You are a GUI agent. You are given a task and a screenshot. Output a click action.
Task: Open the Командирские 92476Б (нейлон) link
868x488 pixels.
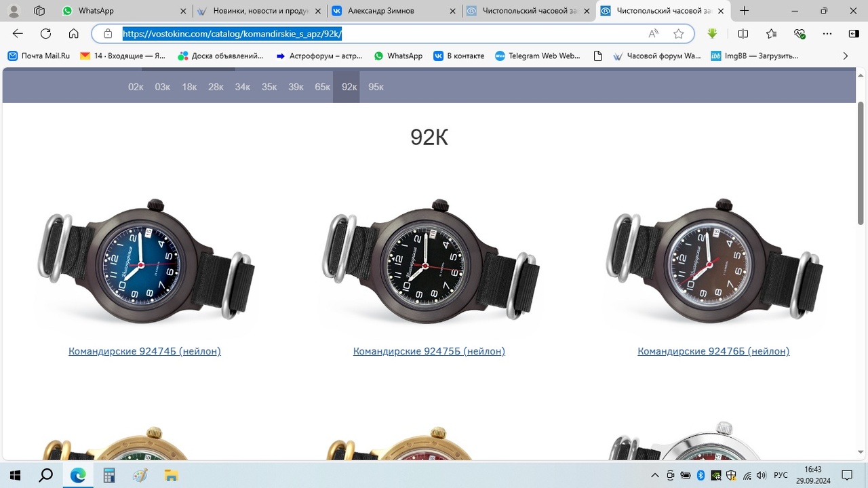coord(713,351)
